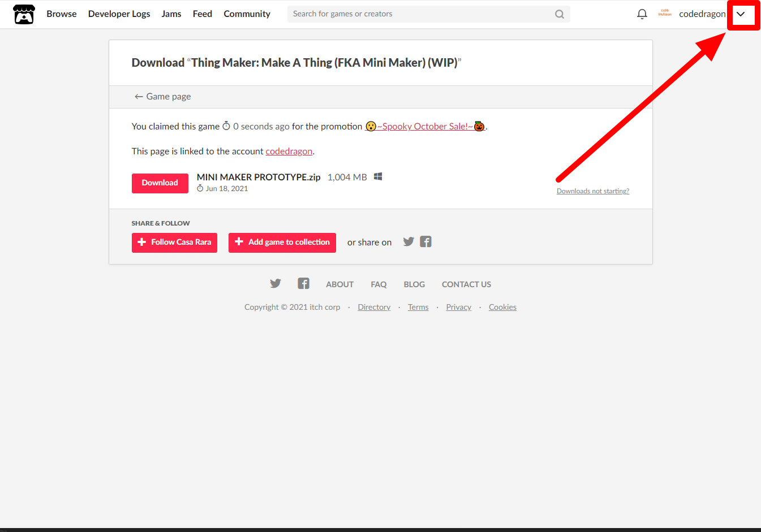The width and height of the screenshot is (761, 532).
Task: Go back to Game page
Action: click(163, 97)
